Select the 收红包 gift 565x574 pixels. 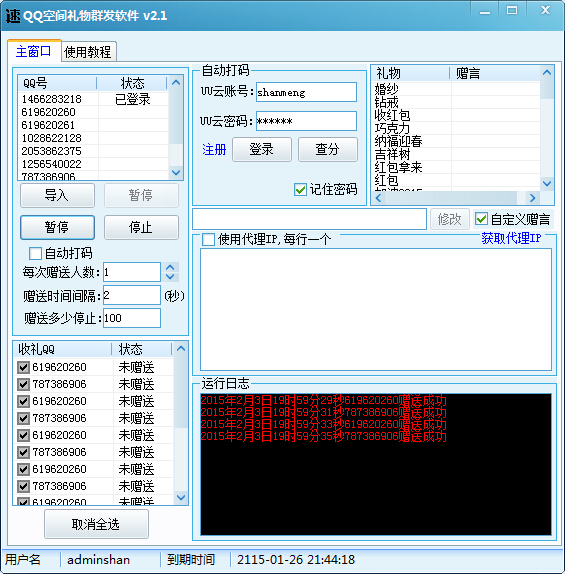coord(392,115)
